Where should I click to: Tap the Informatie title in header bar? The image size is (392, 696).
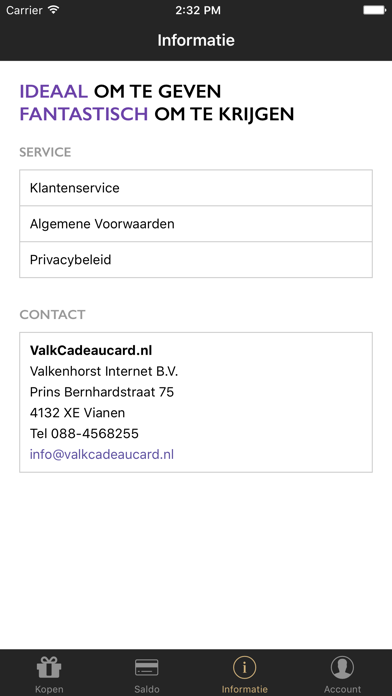(x=196, y=40)
